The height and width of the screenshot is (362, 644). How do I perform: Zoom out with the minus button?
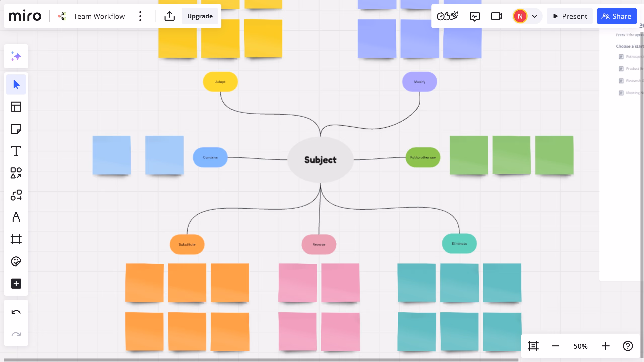pos(555,346)
